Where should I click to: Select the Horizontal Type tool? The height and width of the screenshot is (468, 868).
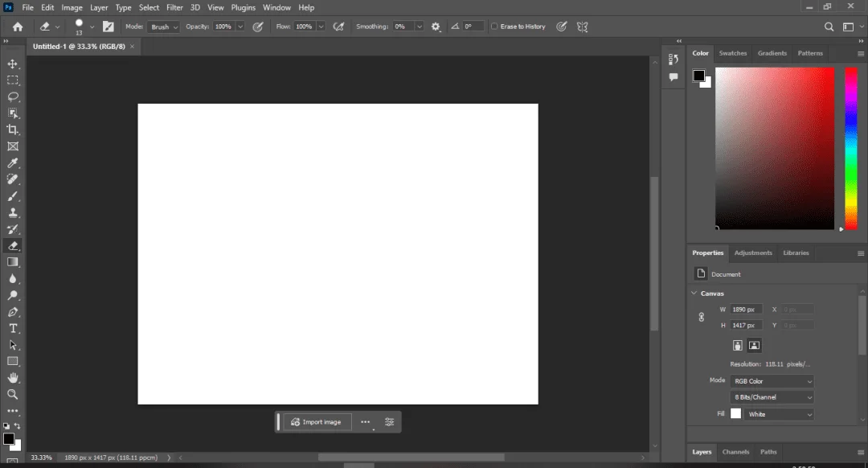pos(13,328)
